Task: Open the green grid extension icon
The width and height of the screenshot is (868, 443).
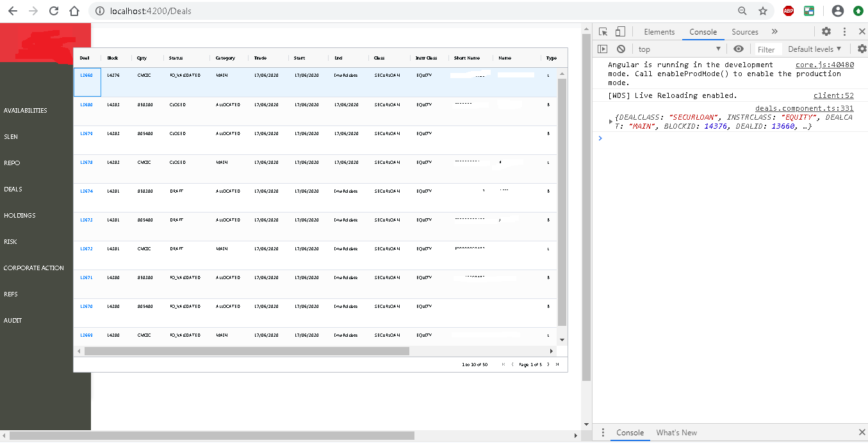Action: [x=809, y=11]
